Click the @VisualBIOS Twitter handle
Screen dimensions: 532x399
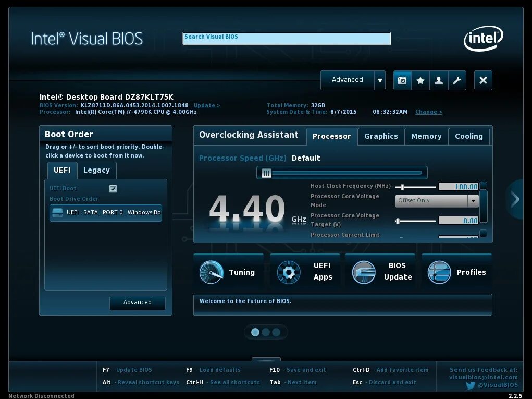(498, 385)
